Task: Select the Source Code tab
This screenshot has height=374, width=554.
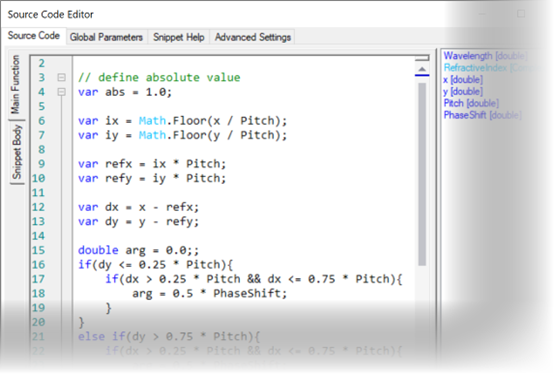Action: point(34,36)
